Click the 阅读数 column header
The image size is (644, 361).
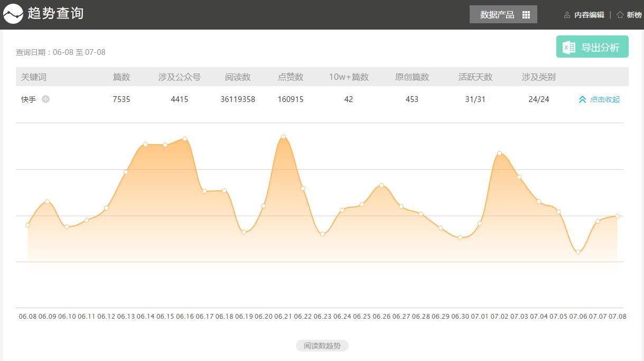click(238, 77)
